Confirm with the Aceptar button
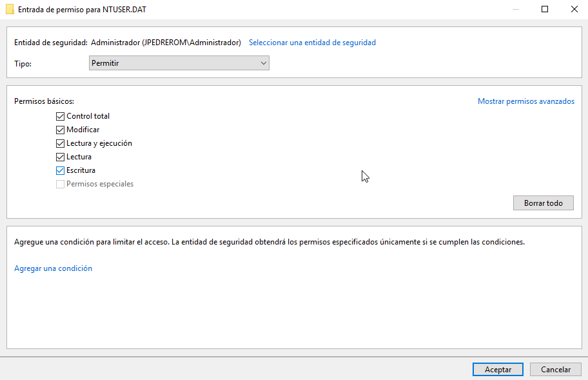588x380 pixels. 498,370
